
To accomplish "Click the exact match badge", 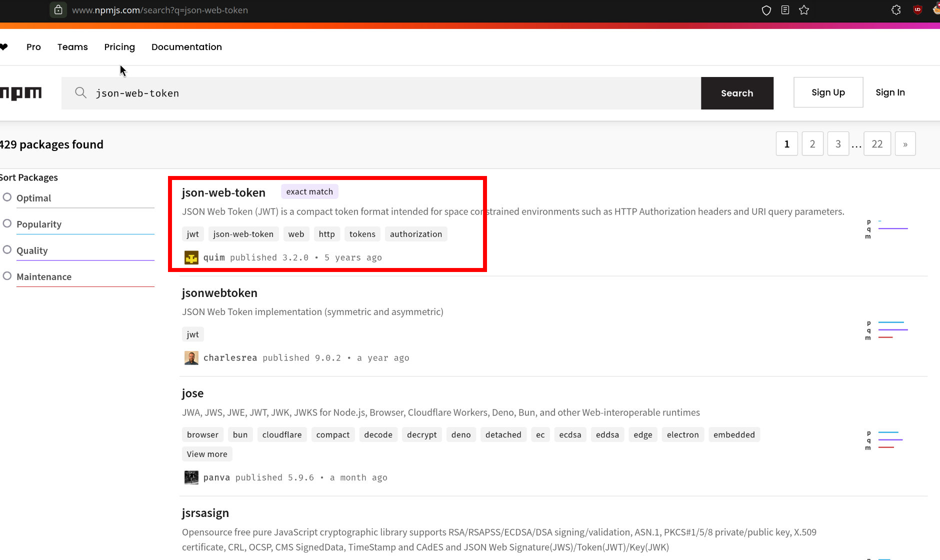I will pos(309,191).
